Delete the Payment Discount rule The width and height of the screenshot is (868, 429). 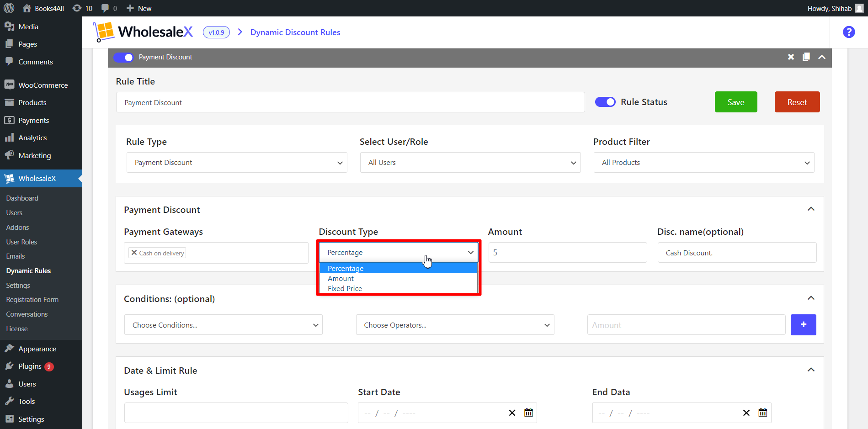(x=791, y=57)
